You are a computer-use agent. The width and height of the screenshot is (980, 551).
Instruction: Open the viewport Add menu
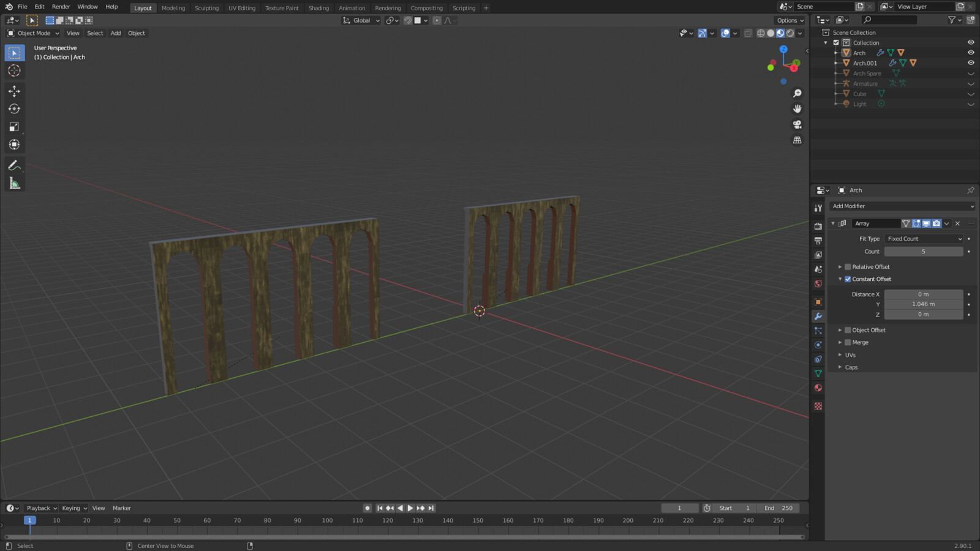[x=116, y=33]
